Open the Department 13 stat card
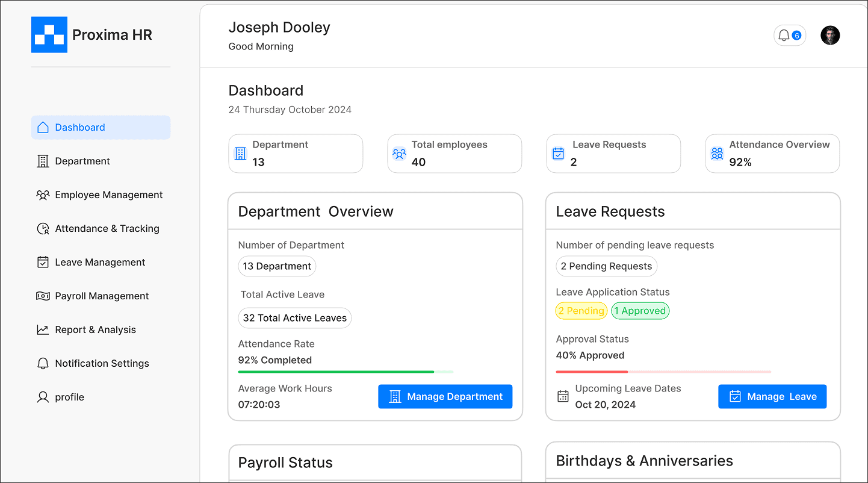Screen dimensions: 868x483 [296, 154]
